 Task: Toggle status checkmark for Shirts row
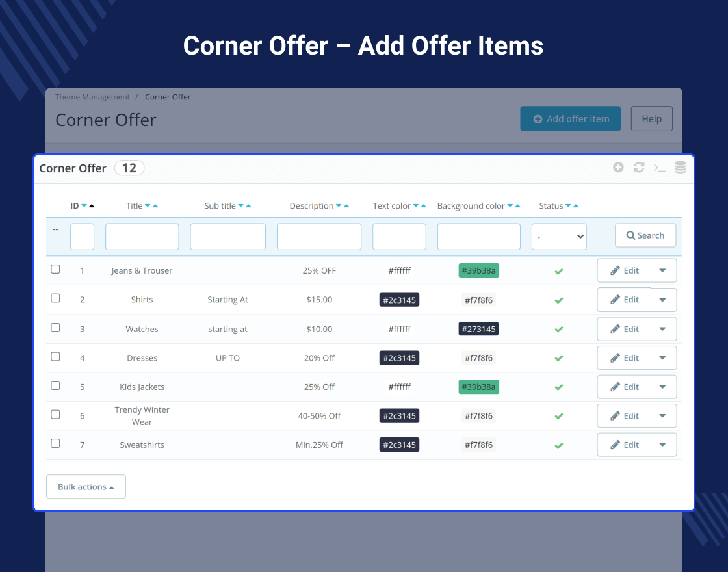559,300
